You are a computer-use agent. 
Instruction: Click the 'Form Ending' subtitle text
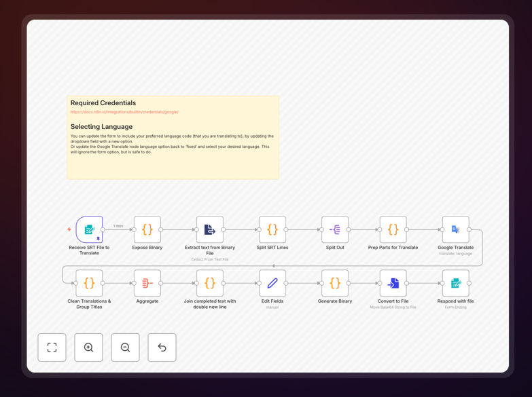click(x=456, y=307)
